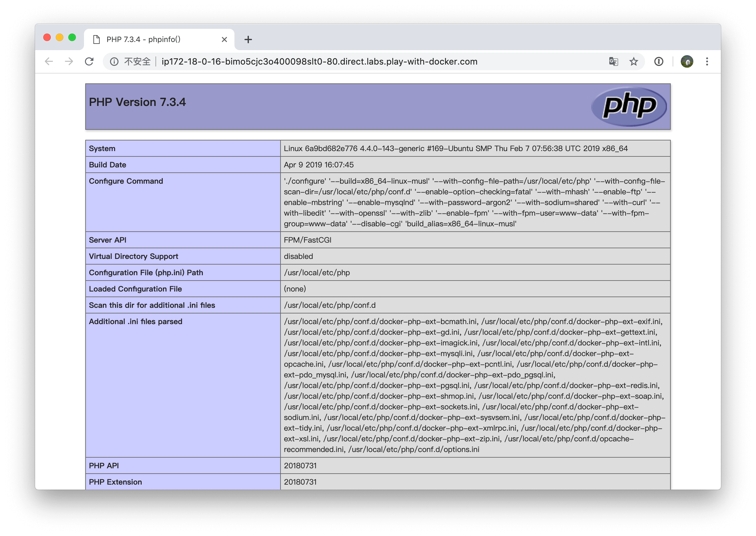
Task: Click the Server API label
Action: tap(108, 240)
